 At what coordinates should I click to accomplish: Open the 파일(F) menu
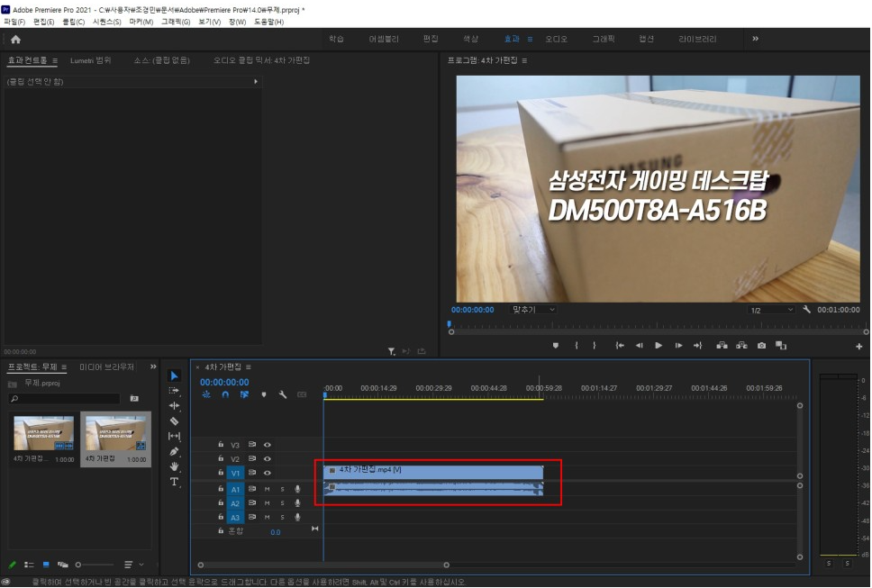[14, 22]
